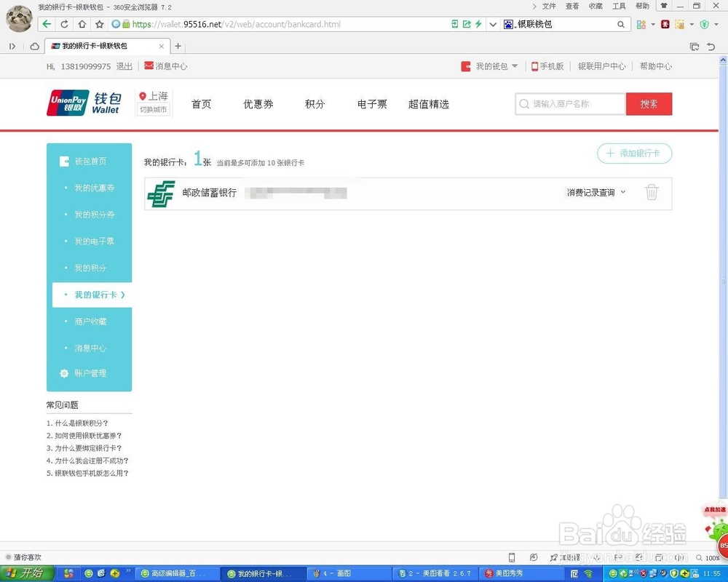Open FAQ 为什么我会注册不成功？
The height and width of the screenshot is (582, 728).
pos(87,461)
